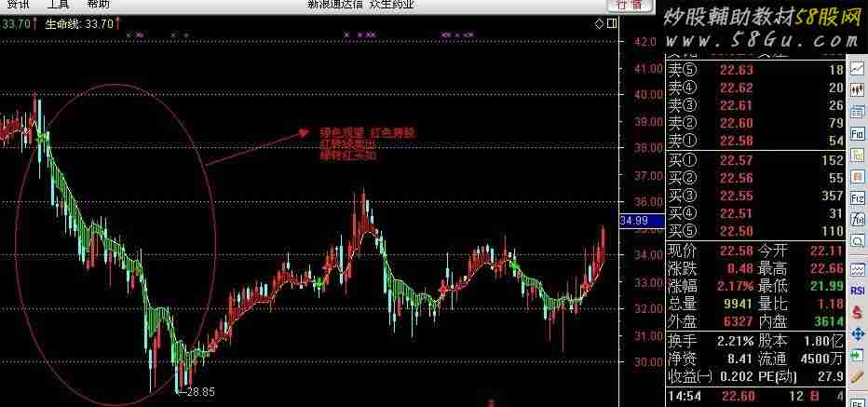Click the 内盘 value 3614
868x407 pixels.
[829, 321]
